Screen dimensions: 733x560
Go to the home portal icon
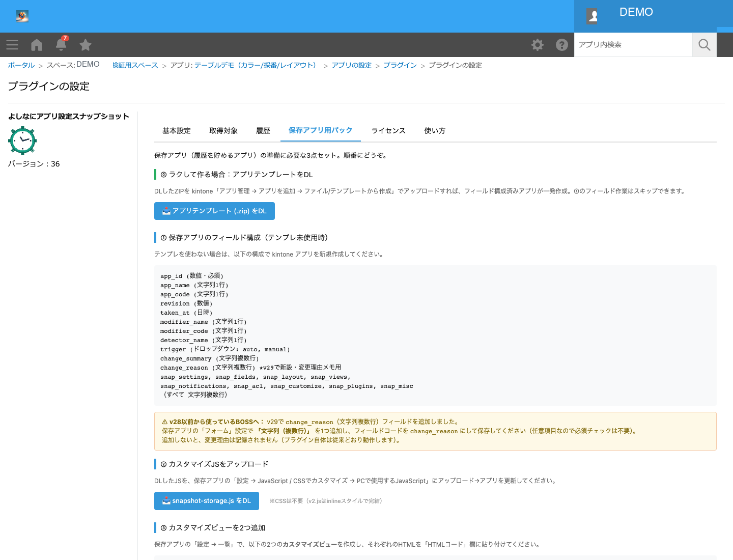(37, 45)
